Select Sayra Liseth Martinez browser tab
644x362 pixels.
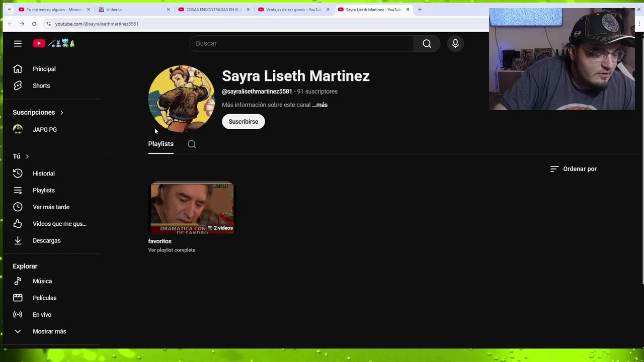click(x=373, y=10)
